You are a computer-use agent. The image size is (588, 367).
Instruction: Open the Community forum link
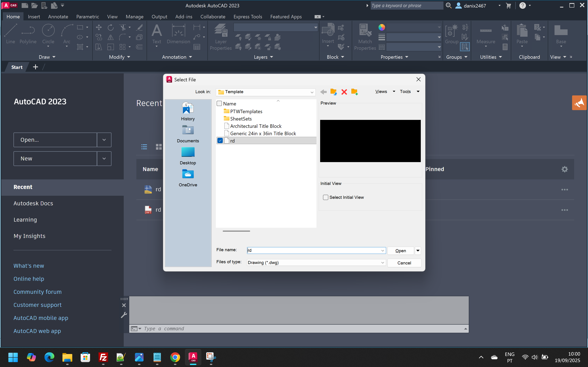[37, 292]
